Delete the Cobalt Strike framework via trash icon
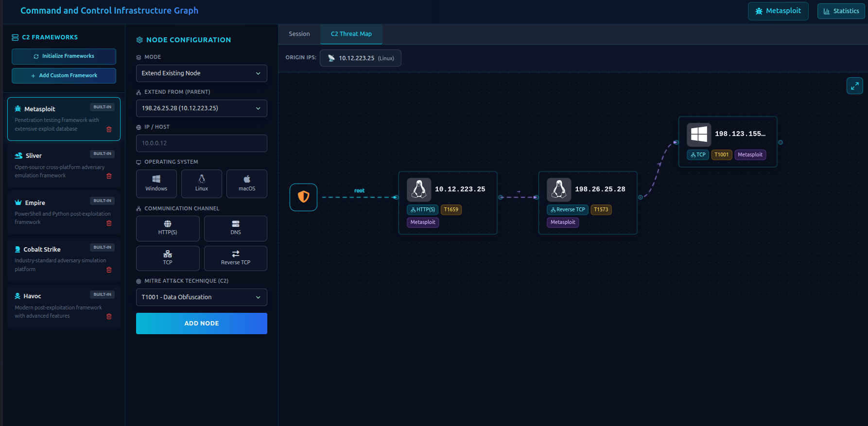The width and height of the screenshot is (868, 426). (x=109, y=270)
